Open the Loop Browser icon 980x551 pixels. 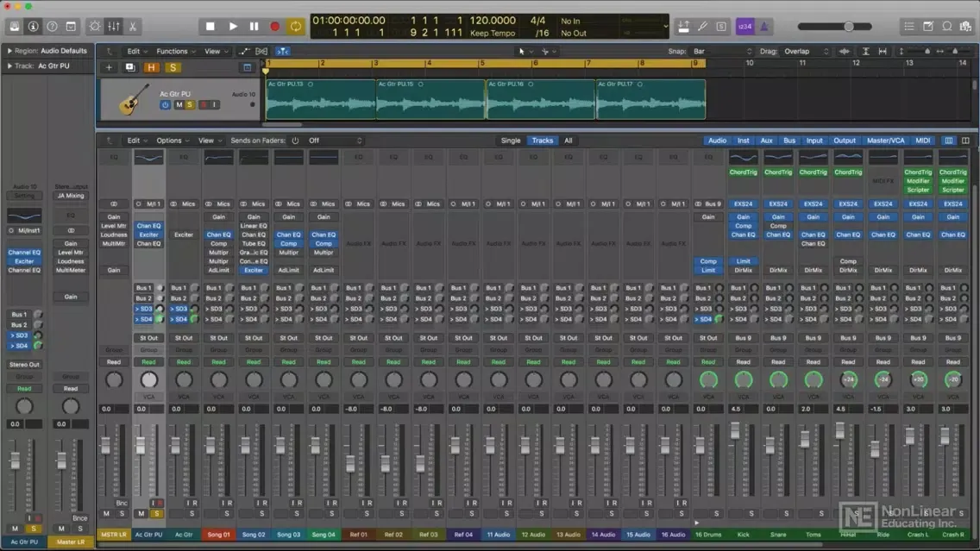947,26
